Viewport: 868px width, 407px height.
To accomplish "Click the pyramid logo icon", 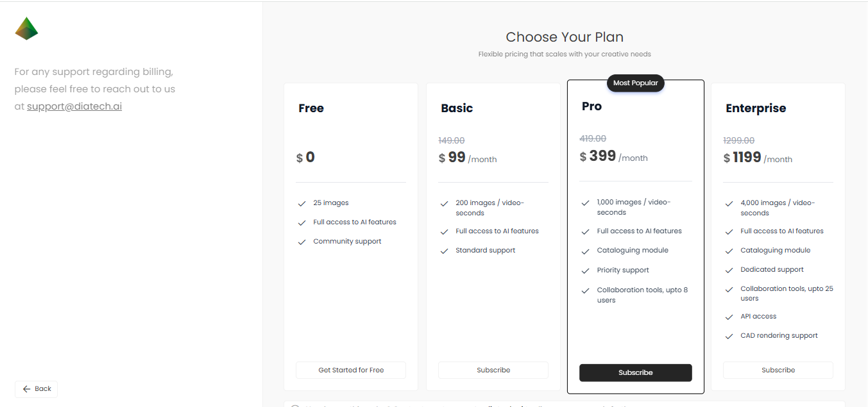I will (x=26, y=29).
